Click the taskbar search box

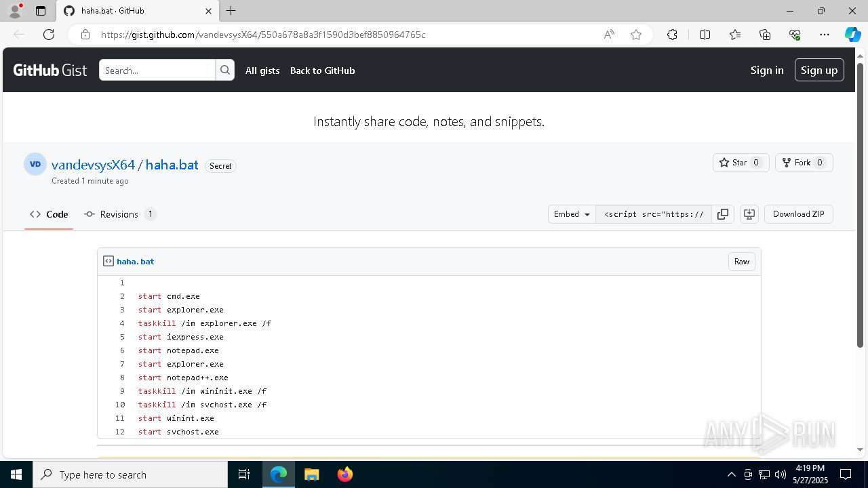click(x=130, y=474)
